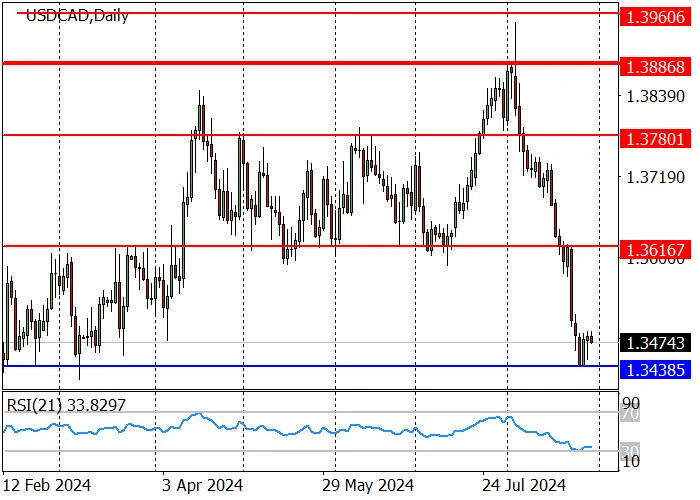The image size is (700, 500).
Task: Select the 1.36167 price level label
Action: pos(655,250)
